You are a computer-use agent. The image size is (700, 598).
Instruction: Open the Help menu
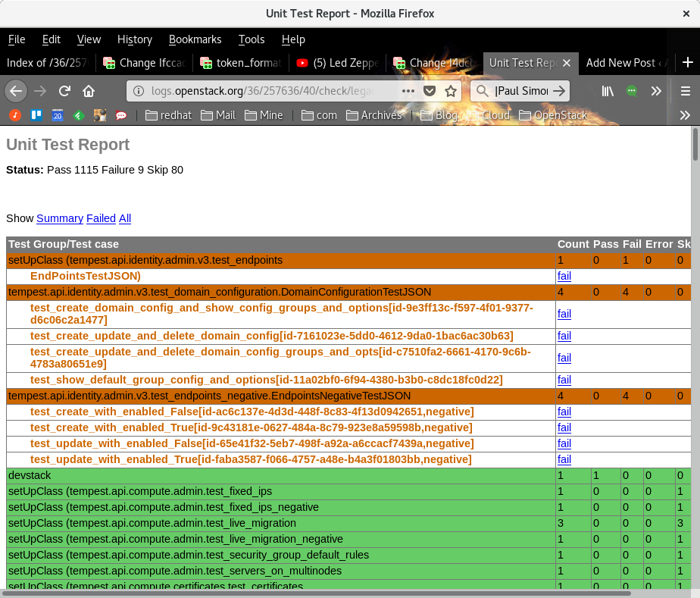(x=293, y=39)
